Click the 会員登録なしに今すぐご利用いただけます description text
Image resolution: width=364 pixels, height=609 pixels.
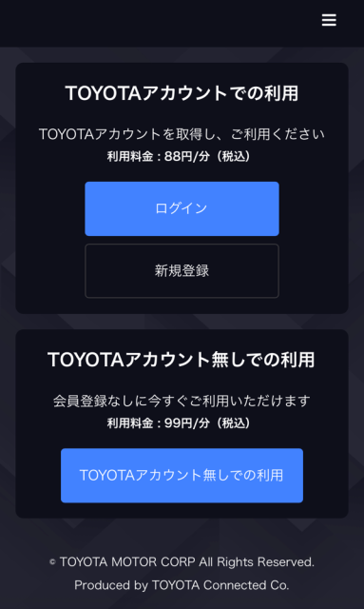point(182,402)
